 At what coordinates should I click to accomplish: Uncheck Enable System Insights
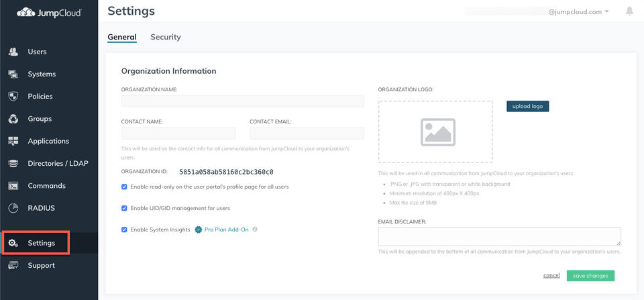click(124, 230)
